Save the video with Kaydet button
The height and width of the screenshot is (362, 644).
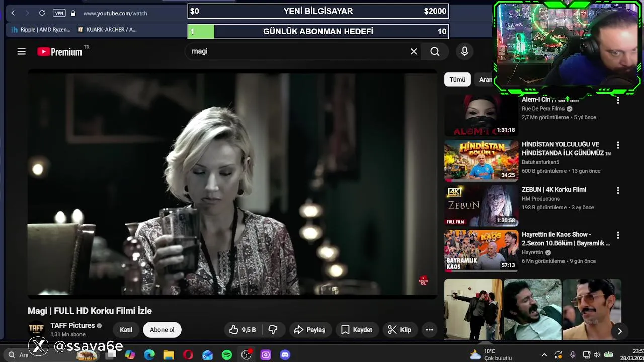click(x=357, y=330)
